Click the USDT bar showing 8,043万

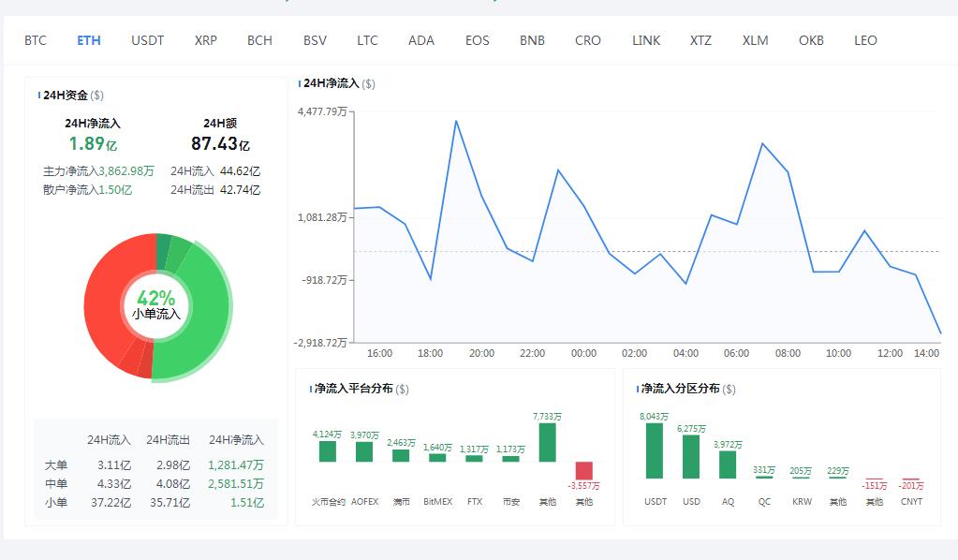point(655,450)
